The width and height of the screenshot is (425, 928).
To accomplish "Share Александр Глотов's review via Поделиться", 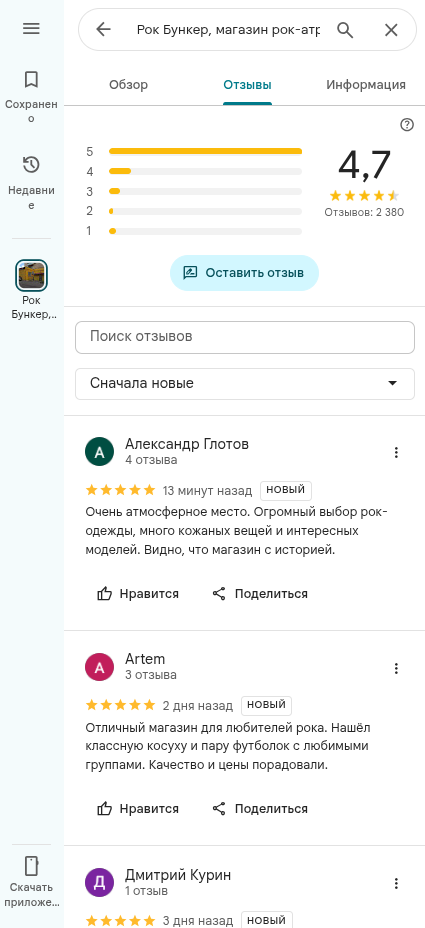I will pyautogui.click(x=260, y=594).
